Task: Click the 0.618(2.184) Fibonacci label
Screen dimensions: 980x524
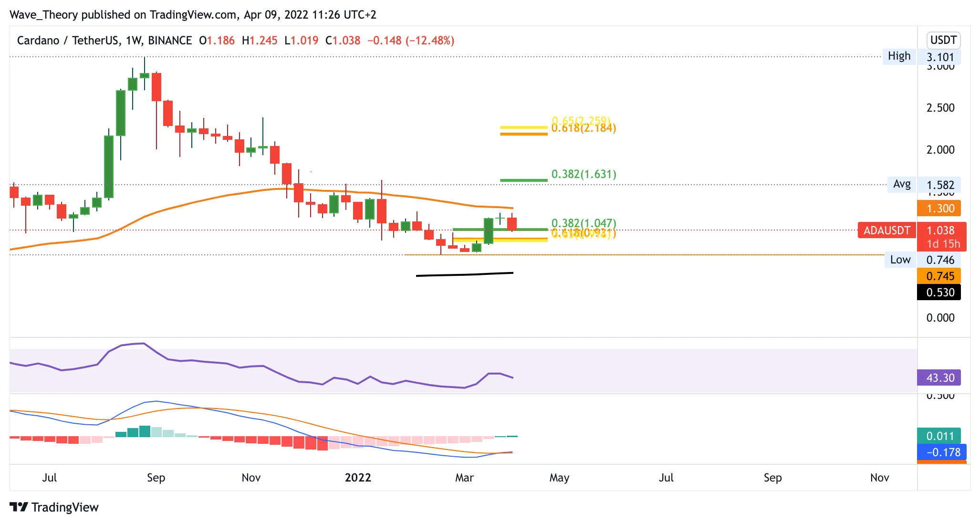Action: click(584, 128)
